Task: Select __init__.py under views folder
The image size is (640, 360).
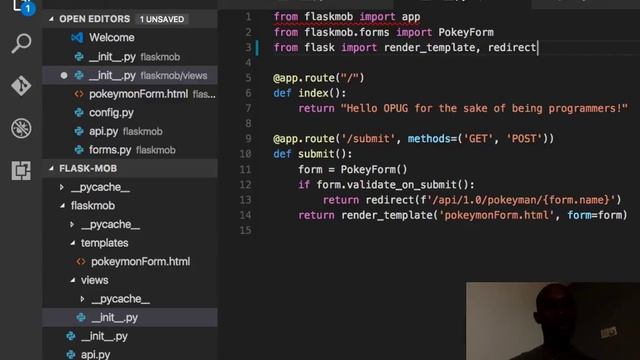Action: click(130, 318)
